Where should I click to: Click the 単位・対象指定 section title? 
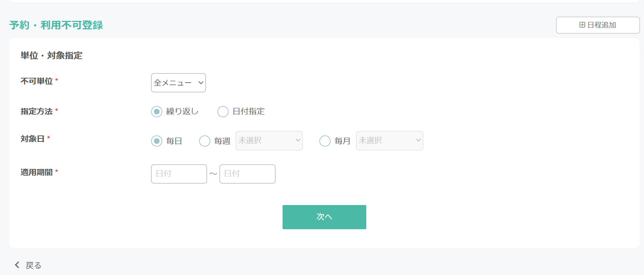click(x=51, y=55)
